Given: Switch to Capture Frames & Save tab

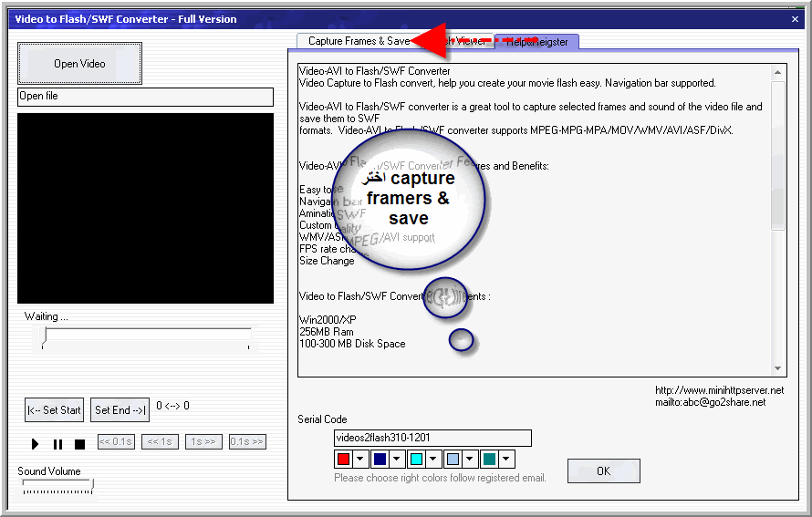Looking at the screenshot, I should point(358,41).
